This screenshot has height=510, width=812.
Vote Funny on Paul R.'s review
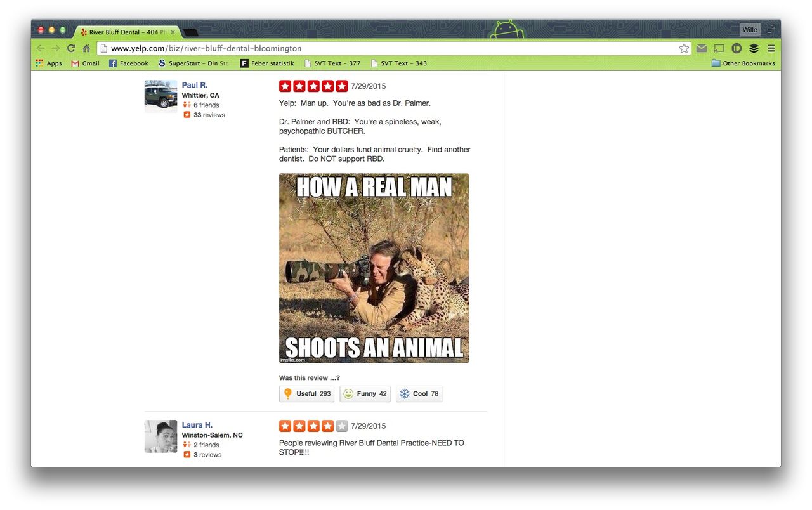[x=365, y=394]
